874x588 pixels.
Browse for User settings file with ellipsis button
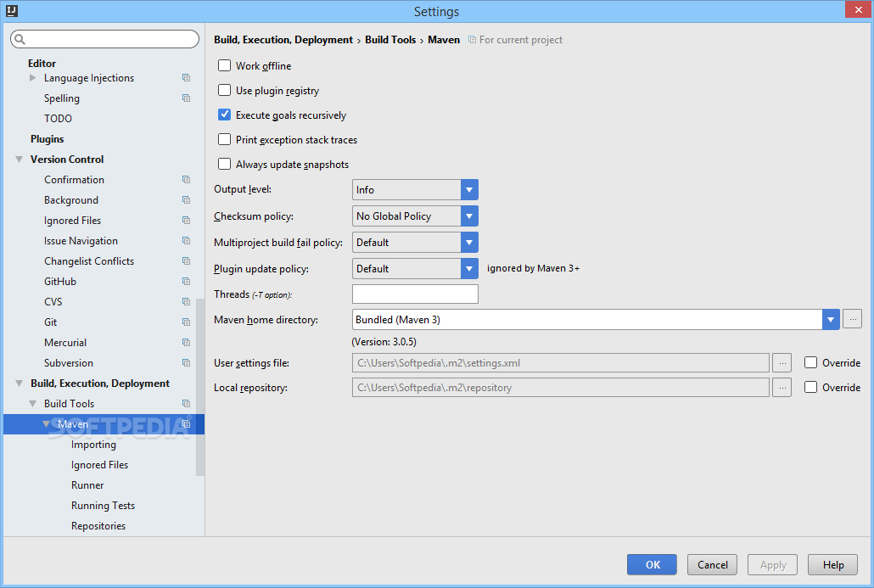[782, 363]
